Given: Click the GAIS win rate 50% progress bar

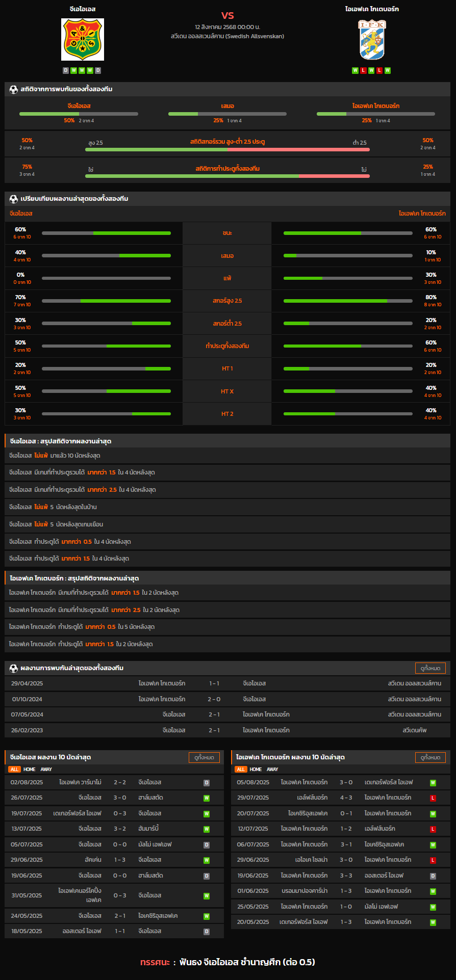Looking at the screenshot, I should tap(79, 114).
